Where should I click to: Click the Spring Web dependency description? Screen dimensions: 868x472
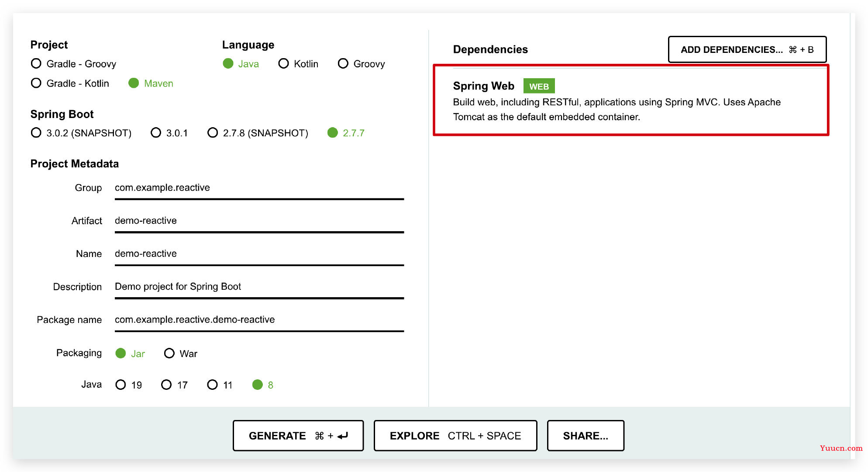pyautogui.click(x=617, y=109)
